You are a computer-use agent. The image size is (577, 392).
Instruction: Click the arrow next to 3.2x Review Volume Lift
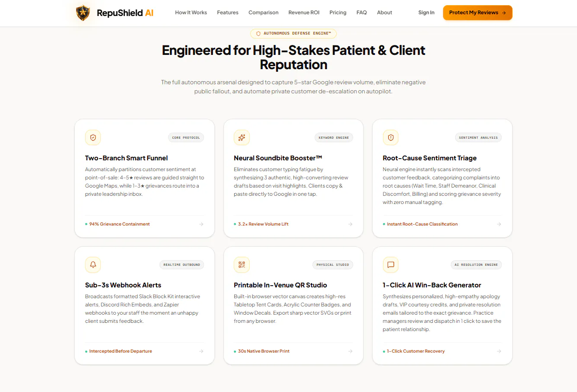point(351,224)
